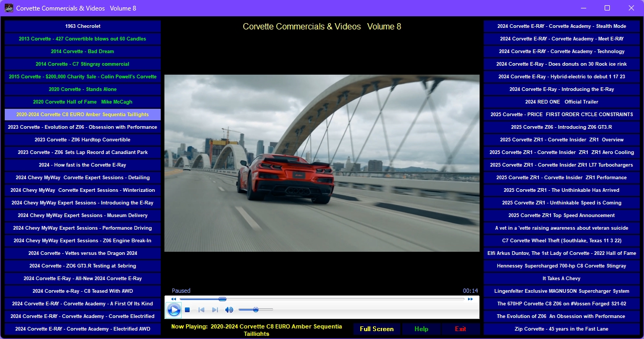This screenshot has height=339, width=644.
Task: Open ZO6 GT3.R Testing at Sebring
Action: 82,266
